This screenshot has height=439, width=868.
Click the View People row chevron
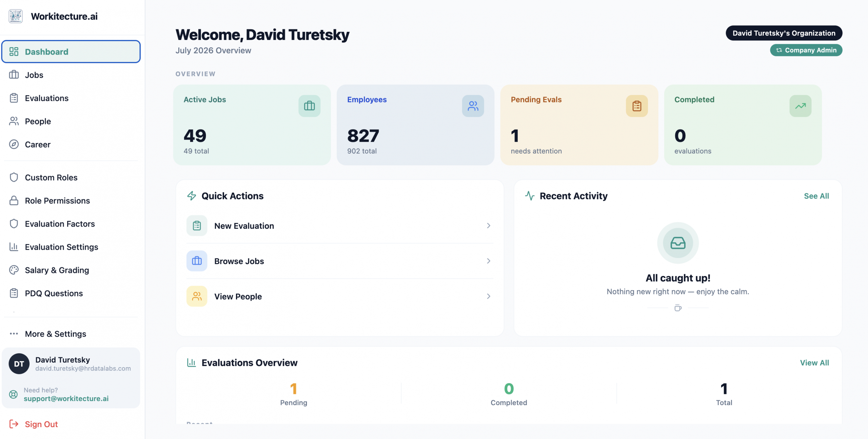[x=489, y=296]
